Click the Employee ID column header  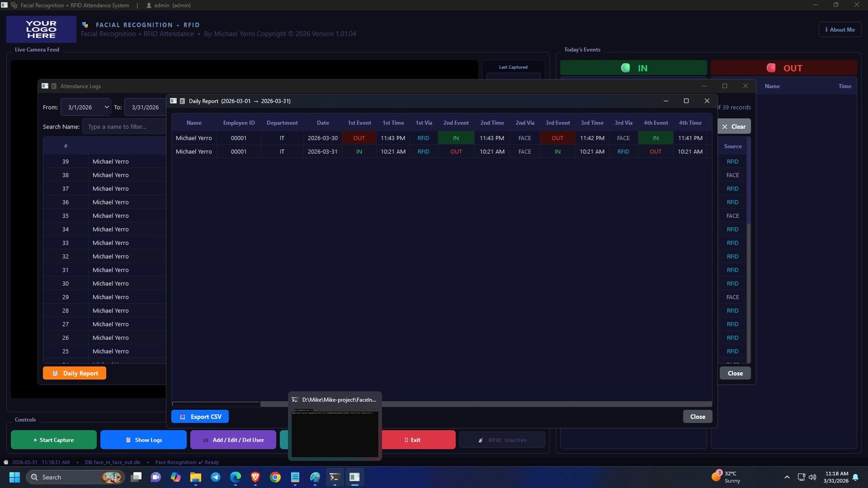pyautogui.click(x=239, y=123)
